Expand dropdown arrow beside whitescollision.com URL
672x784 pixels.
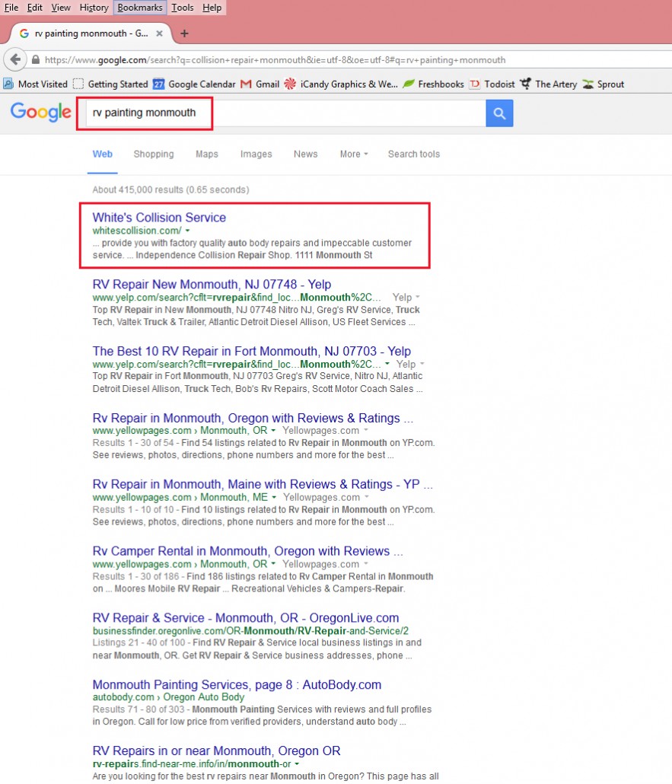tap(187, 231)
